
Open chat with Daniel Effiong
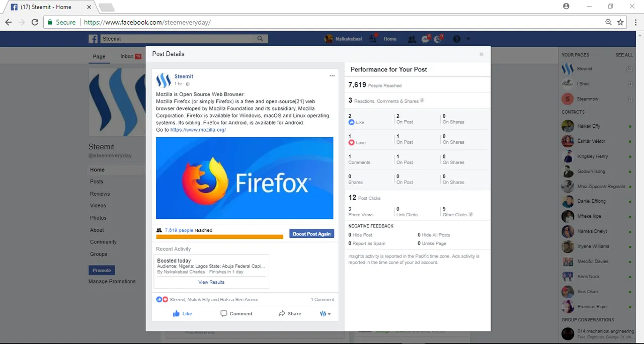click(x=597, y=201)
